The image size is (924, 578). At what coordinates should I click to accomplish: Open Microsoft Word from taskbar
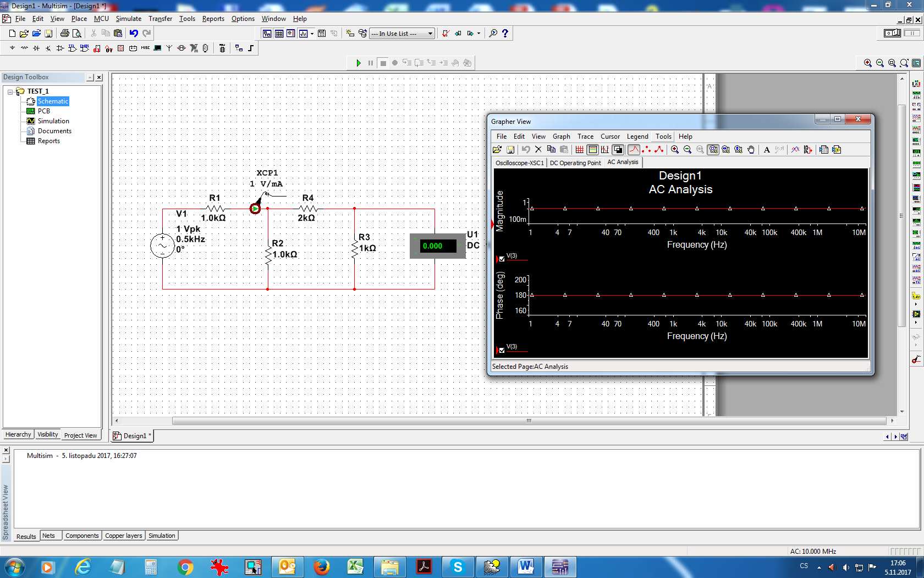point(526,567)
